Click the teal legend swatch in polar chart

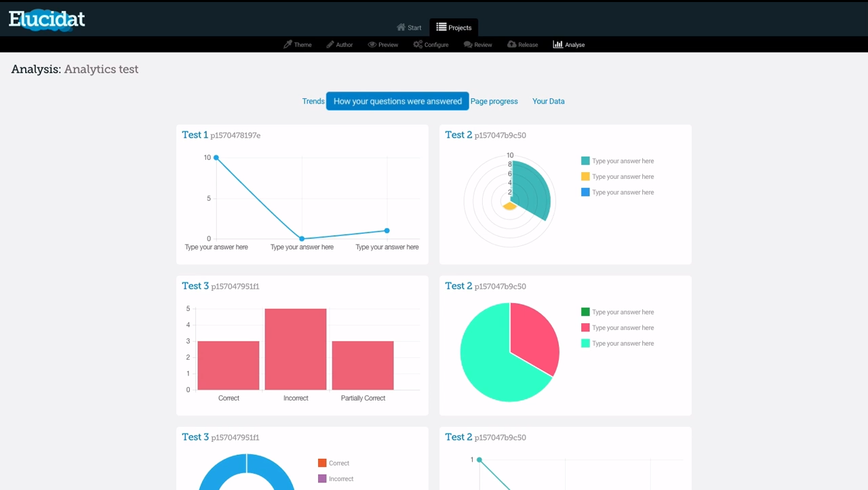coord(585,161)
